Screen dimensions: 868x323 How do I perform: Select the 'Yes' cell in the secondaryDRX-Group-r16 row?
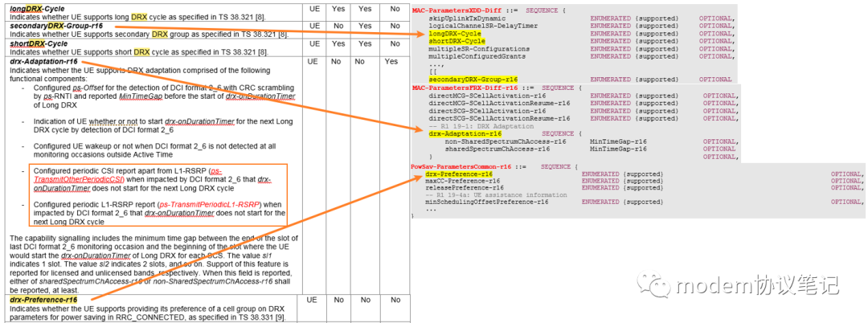tap(365, 26)
